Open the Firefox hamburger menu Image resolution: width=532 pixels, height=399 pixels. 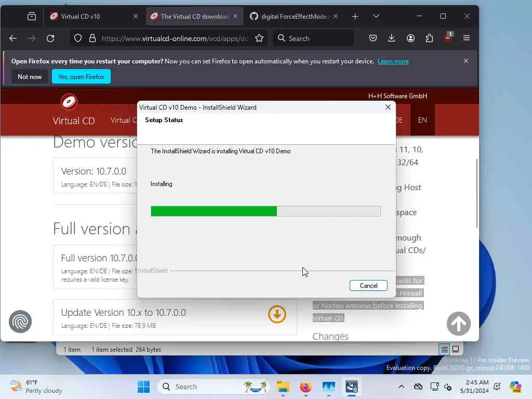tap(467, 38)
